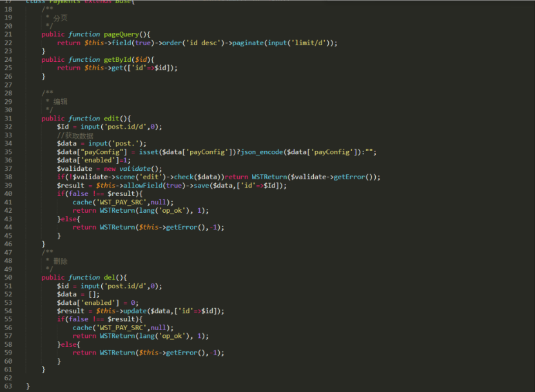Click the getError call on line 59
Screen dimensions: 535x392
[x=181, y=353]
